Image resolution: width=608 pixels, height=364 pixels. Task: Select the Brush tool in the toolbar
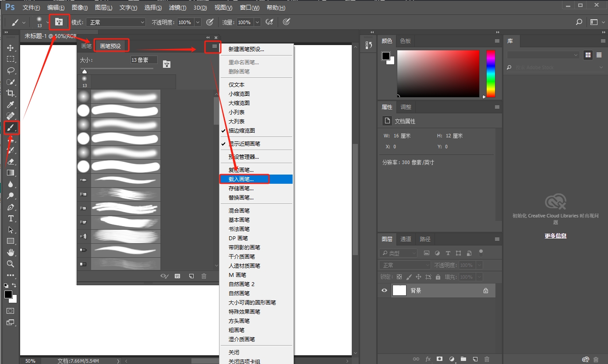pos(11,128)
